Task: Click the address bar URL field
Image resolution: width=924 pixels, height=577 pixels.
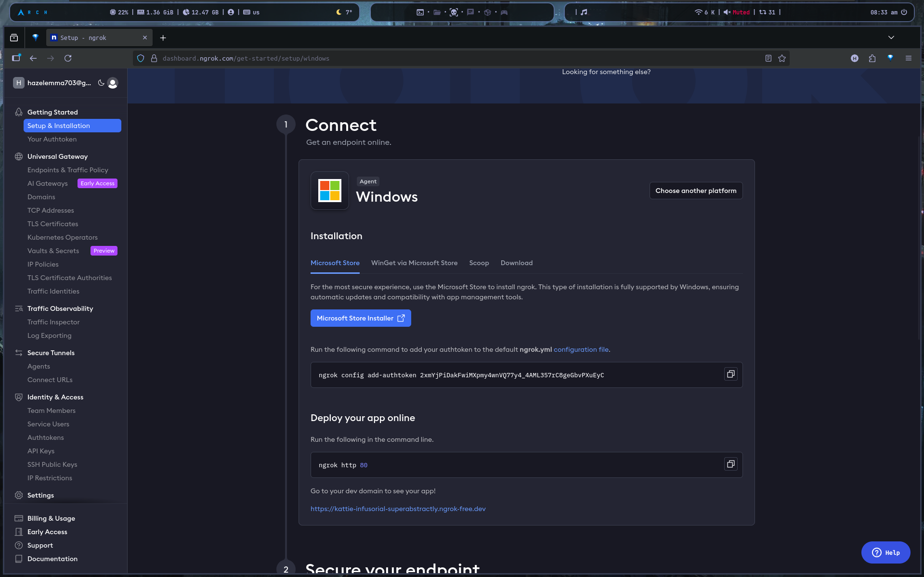Action: [x=433, y=58]
